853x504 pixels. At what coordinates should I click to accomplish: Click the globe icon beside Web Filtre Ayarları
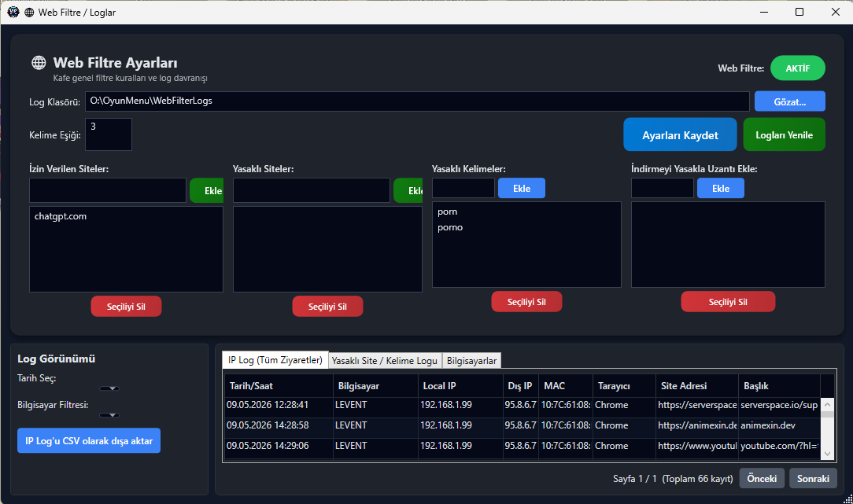[39, 63]
